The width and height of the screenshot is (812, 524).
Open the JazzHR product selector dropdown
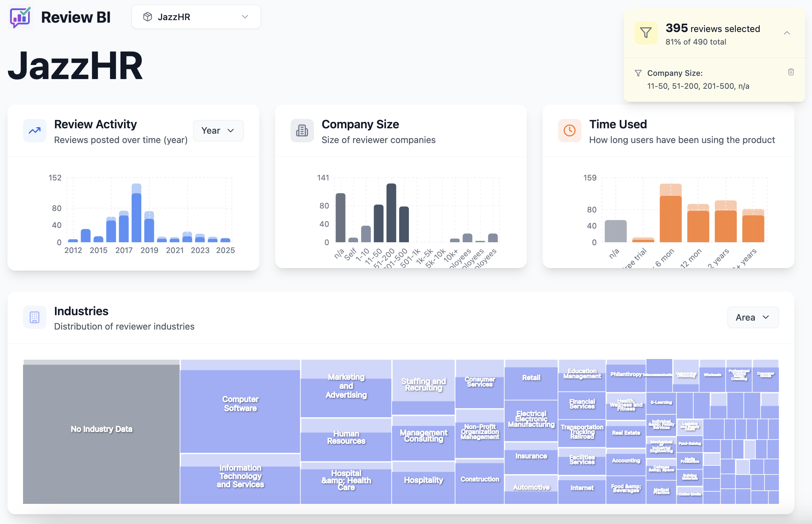pos(196,17)
